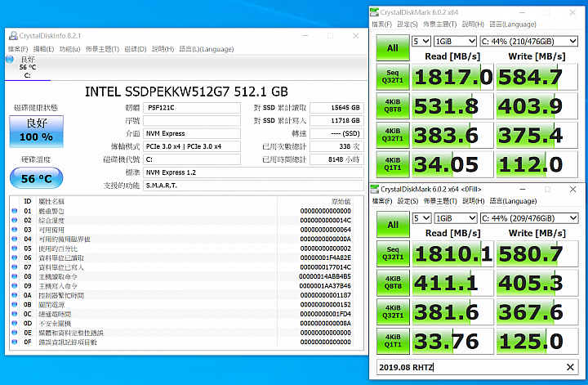Open 說明(H) menu in CrystalDiskInfo
The width and height of the screenshot is (588, 385).
tap(163, 49)
